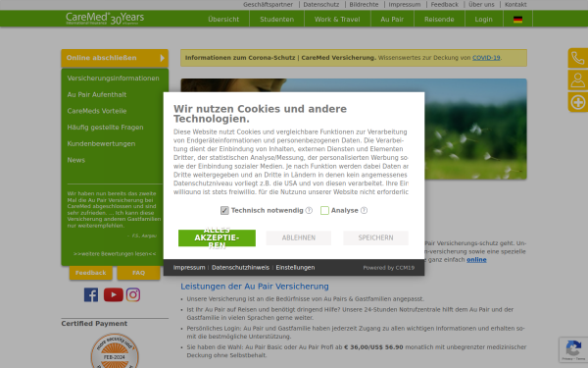Open Häufig gestellte Fragen sidebar item
Screen dimensions: 588x368
click(105, 128)
